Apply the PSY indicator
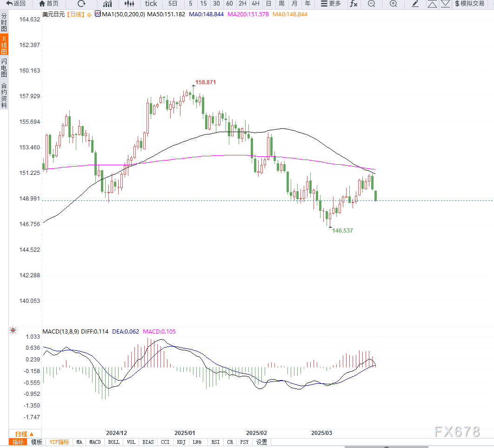The width and height of the screenshot is (494, 448). (x=244, y=442)
